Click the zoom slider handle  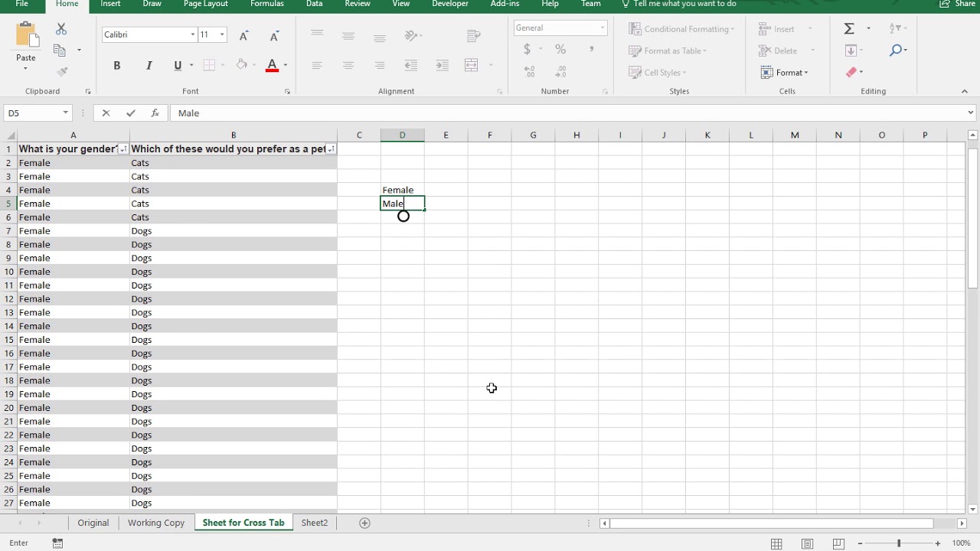click(899, 543)
